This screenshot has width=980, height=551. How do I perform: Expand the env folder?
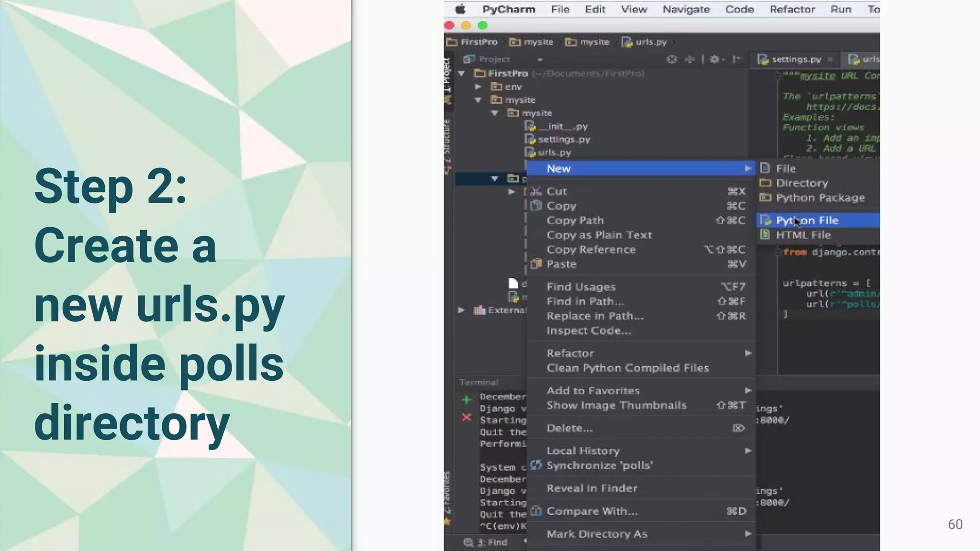478,87
